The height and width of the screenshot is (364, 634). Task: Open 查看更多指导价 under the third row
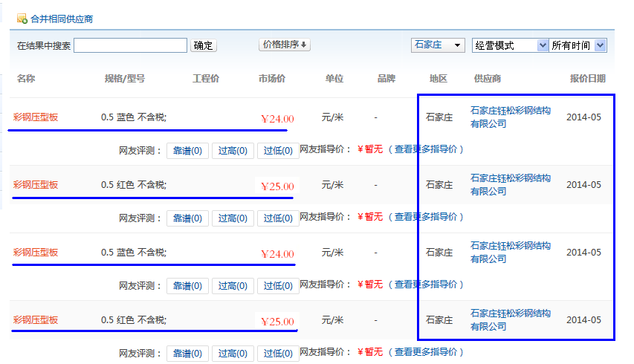(426, 284)
